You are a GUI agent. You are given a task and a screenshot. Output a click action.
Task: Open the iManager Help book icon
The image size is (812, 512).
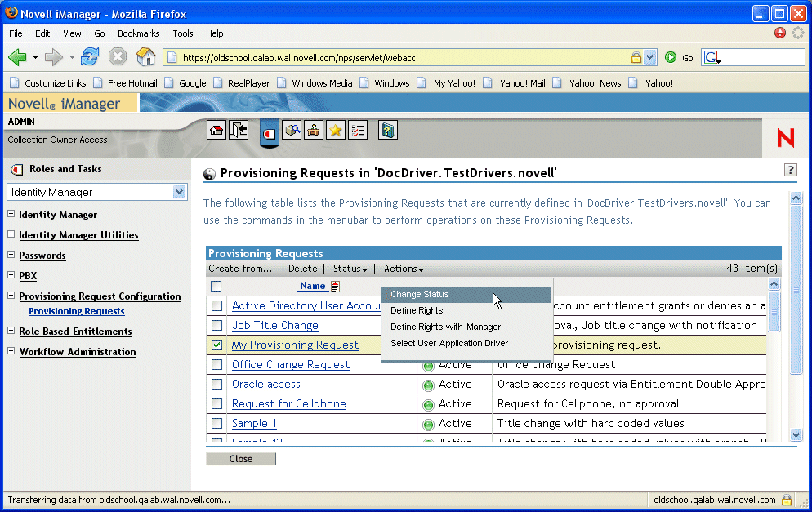(x=387, y=131)
